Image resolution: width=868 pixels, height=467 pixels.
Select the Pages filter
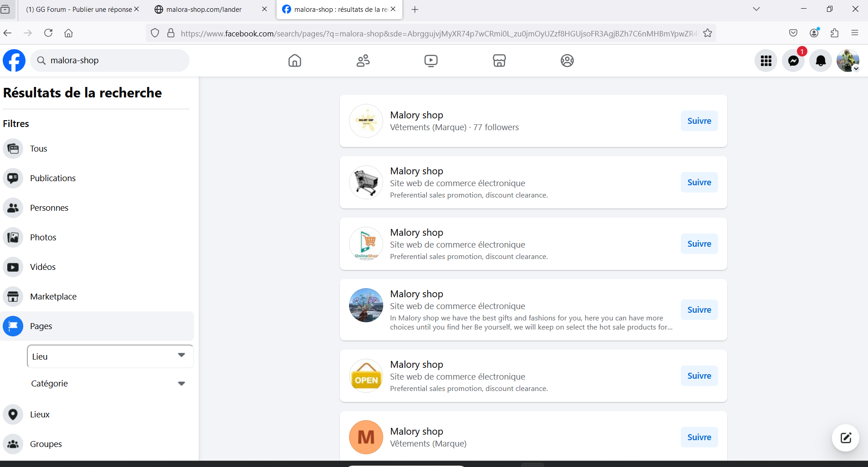pos(97,326)
